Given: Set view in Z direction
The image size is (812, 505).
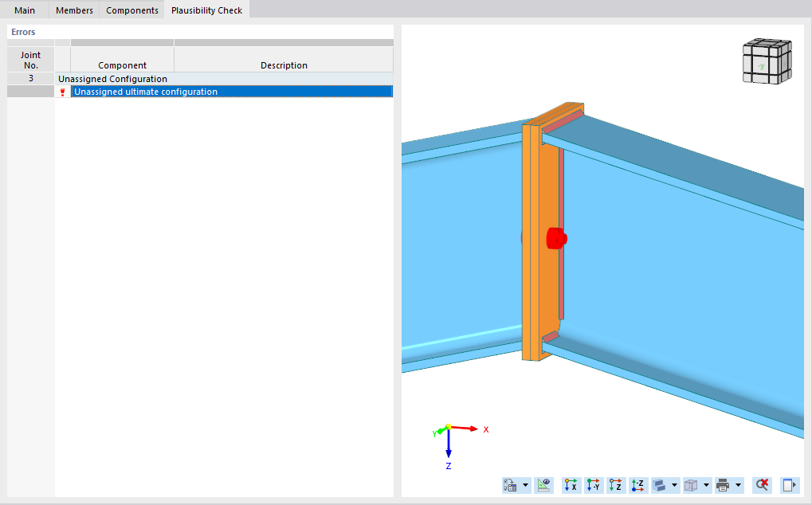Looking at the screenshot, I should coord(616,485).
